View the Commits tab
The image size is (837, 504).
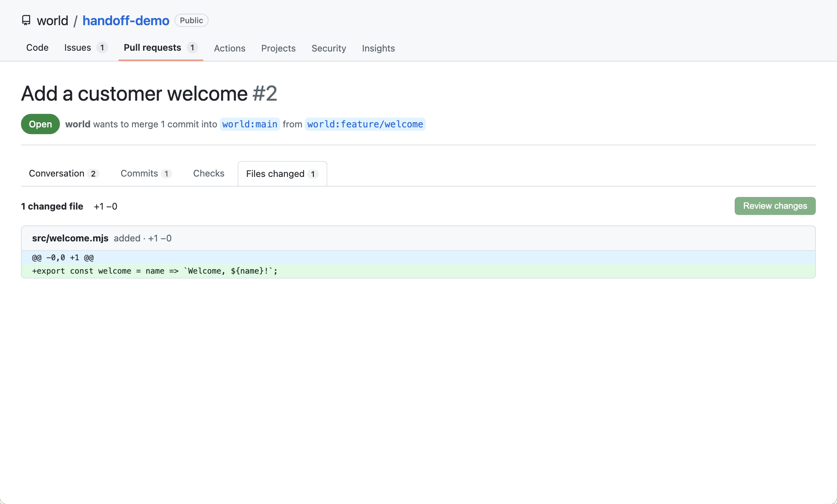coord(146,173)
